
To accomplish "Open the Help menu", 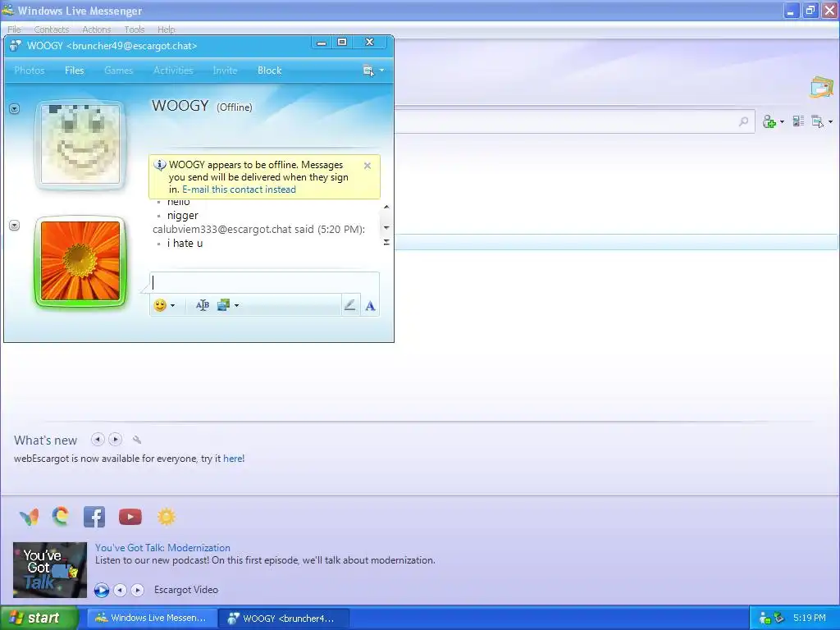I will click(x=166, y=30).
